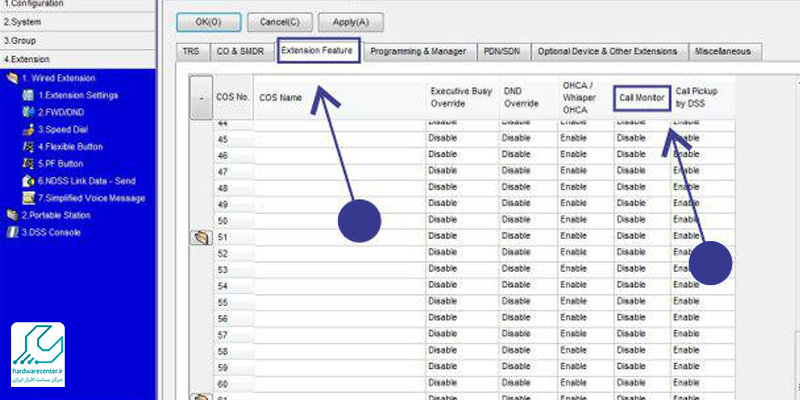Click the COS Name field for row 47
Viewport: 800px width, 400px height.
click(x=338, y=170)
